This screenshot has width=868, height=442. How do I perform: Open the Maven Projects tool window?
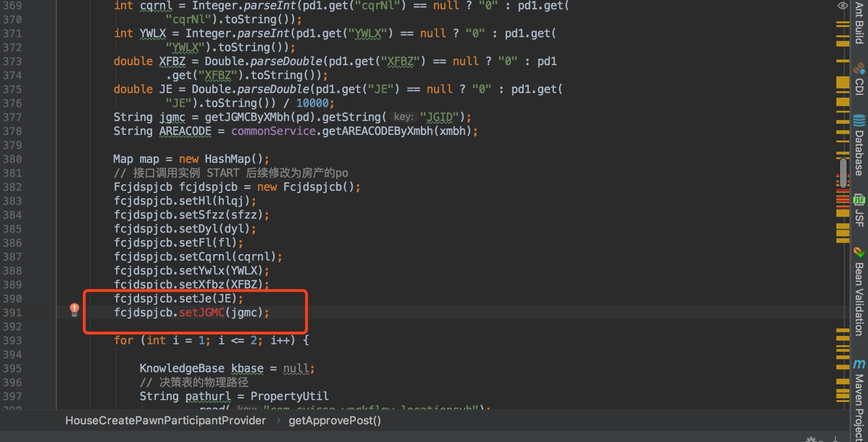click(x=859, y=400)
